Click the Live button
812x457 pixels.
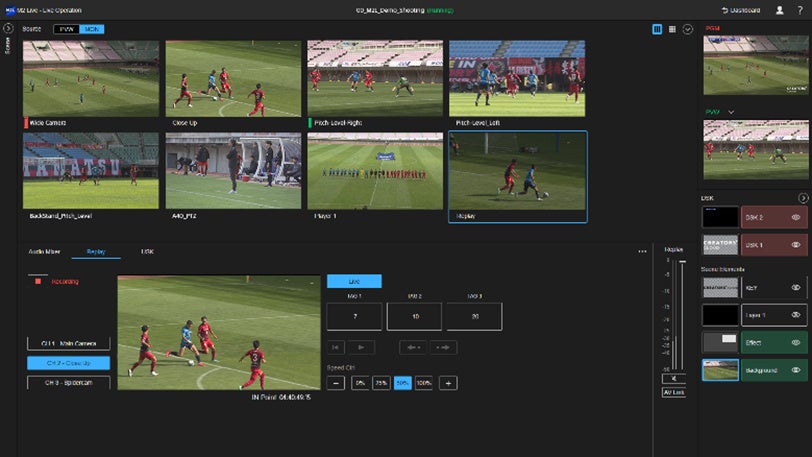pyautogui.click(x=354, y=281)
